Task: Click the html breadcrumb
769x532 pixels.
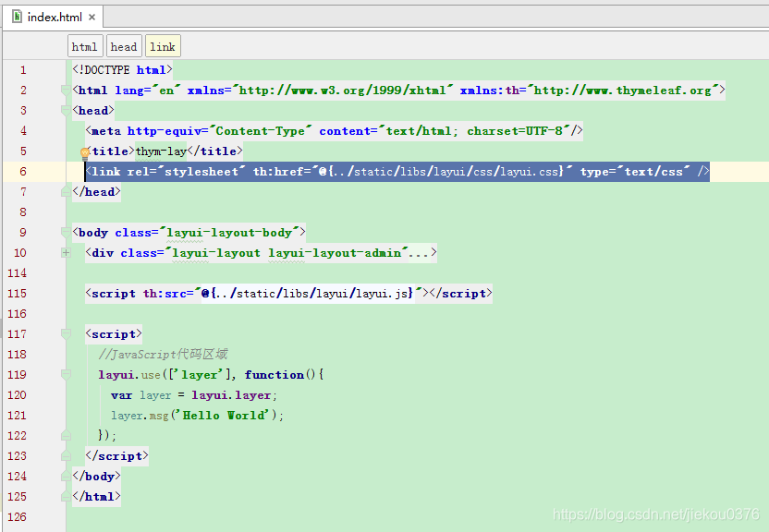Action: 85,46
